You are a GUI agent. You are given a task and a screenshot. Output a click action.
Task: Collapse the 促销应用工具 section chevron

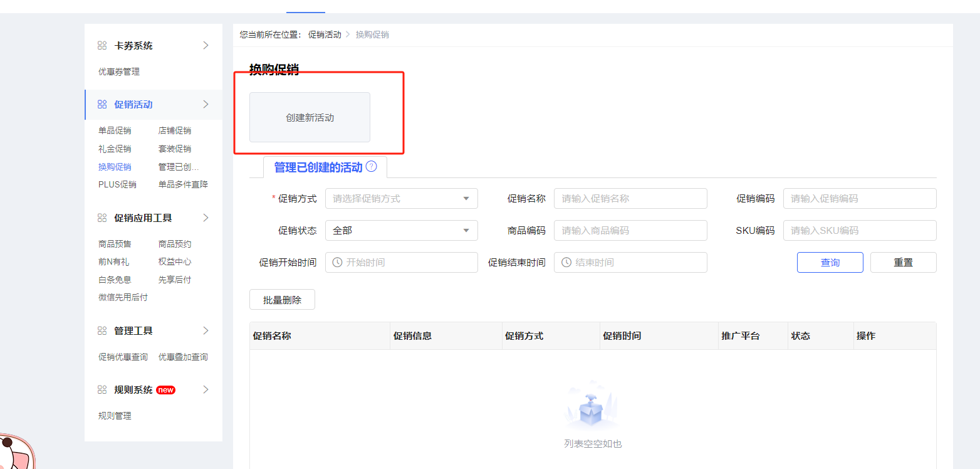[206, 218]
